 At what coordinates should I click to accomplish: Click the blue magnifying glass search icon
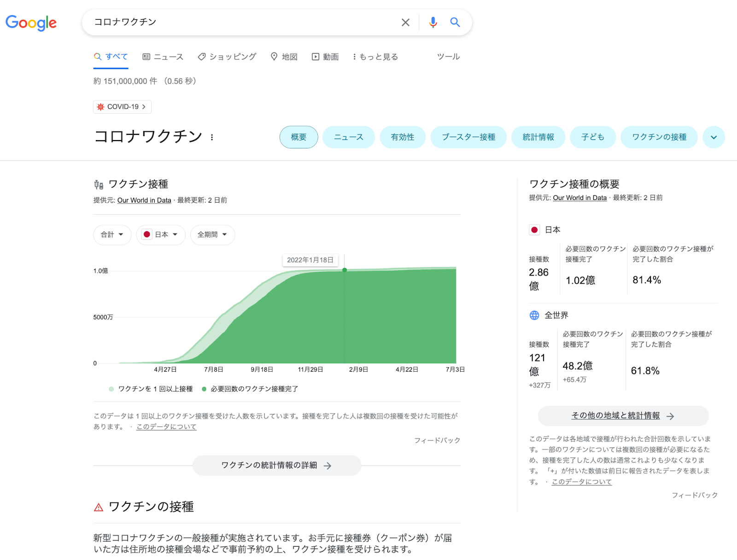[455, 22]
